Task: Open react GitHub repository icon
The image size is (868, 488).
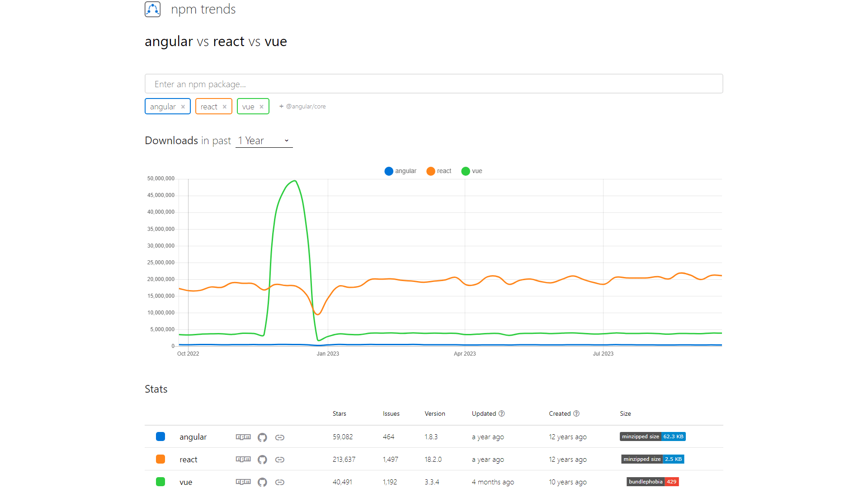Action: (x=262, y=460)
